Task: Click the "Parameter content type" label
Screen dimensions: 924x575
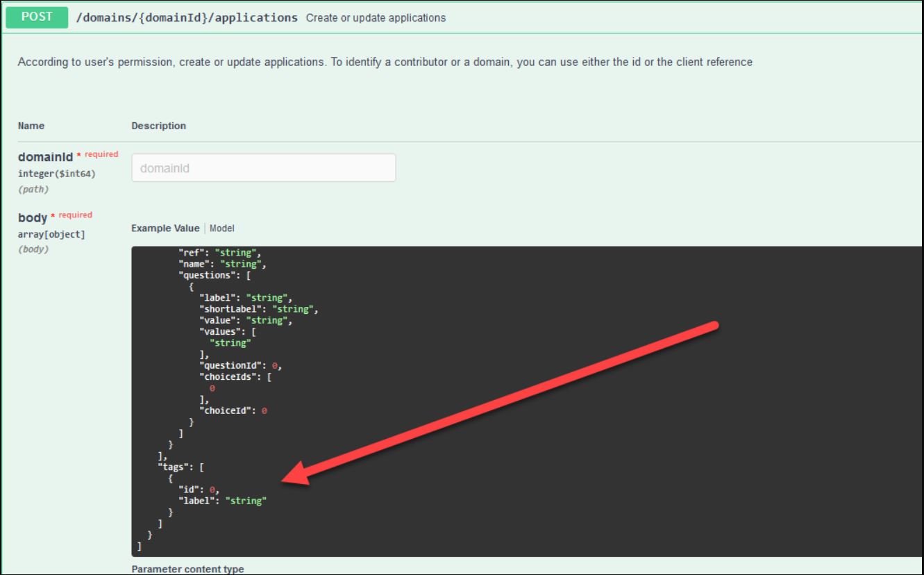Action: point(187,569)
